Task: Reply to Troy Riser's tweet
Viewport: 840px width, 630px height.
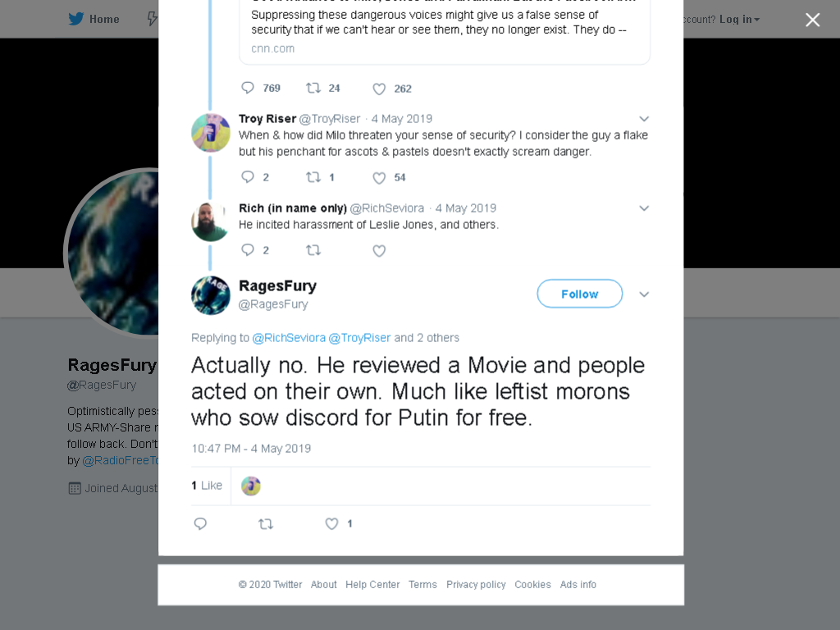Action: [x=248, y=177]
